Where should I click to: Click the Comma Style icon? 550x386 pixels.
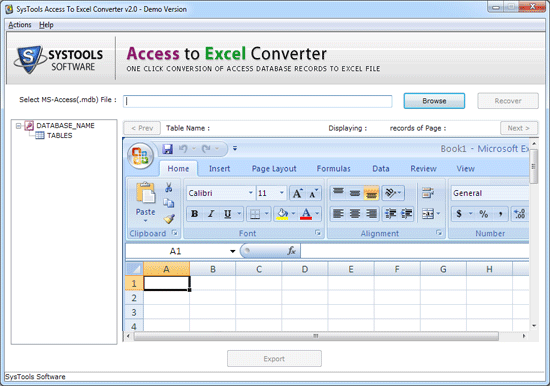pos(501,214)
